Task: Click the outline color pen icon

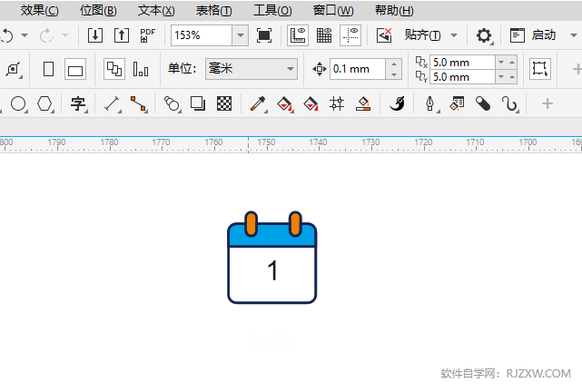Action: [x=363, y=103]
